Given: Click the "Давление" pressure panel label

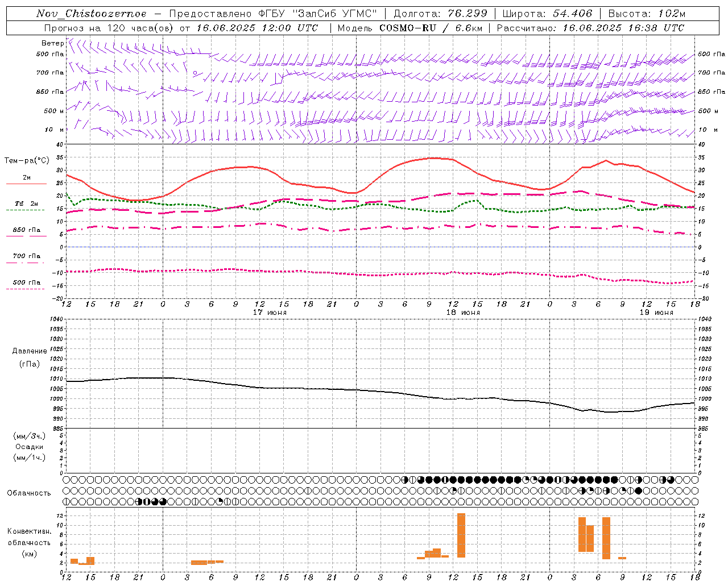Looking at the screenshot, I should (30, 351).
